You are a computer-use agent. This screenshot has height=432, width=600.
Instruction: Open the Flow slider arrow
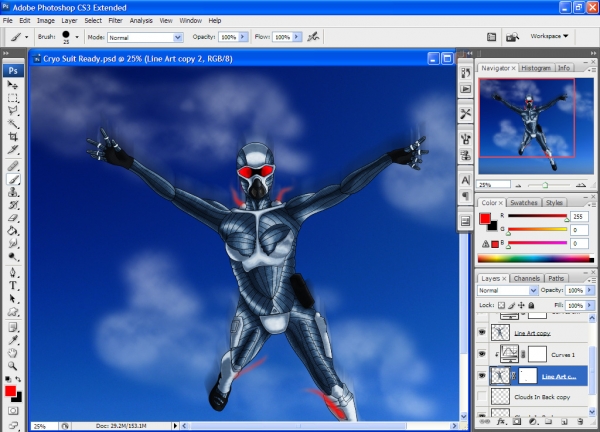(297, 37)
